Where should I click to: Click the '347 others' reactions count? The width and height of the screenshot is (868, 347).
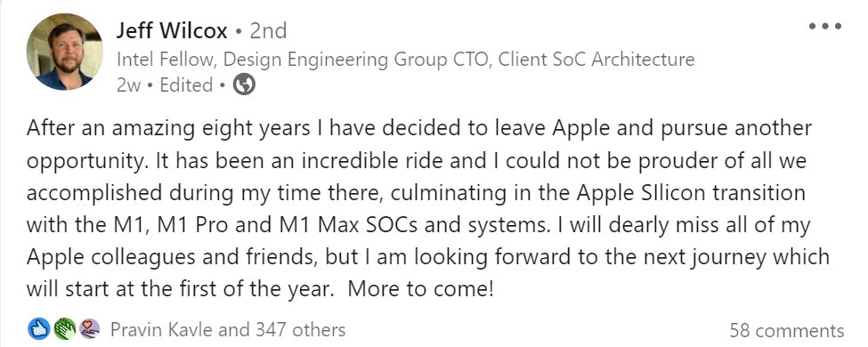(300, 330)
